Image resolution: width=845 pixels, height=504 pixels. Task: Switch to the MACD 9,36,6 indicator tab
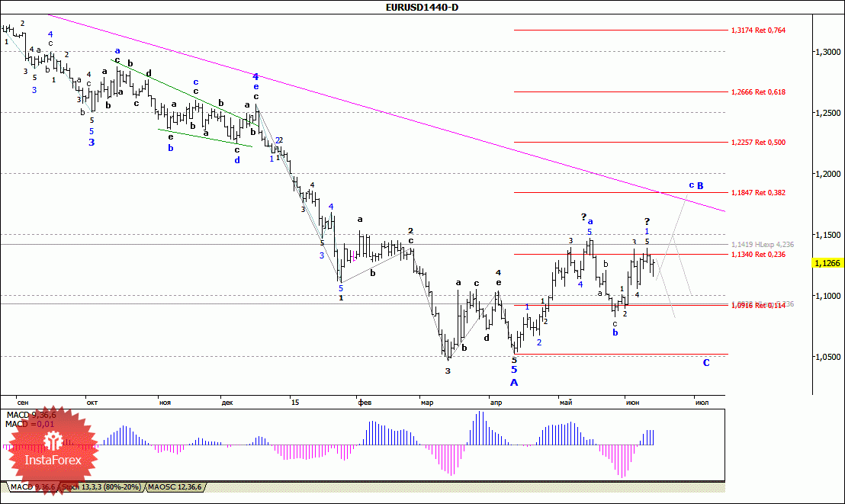(x=32, y=487)
